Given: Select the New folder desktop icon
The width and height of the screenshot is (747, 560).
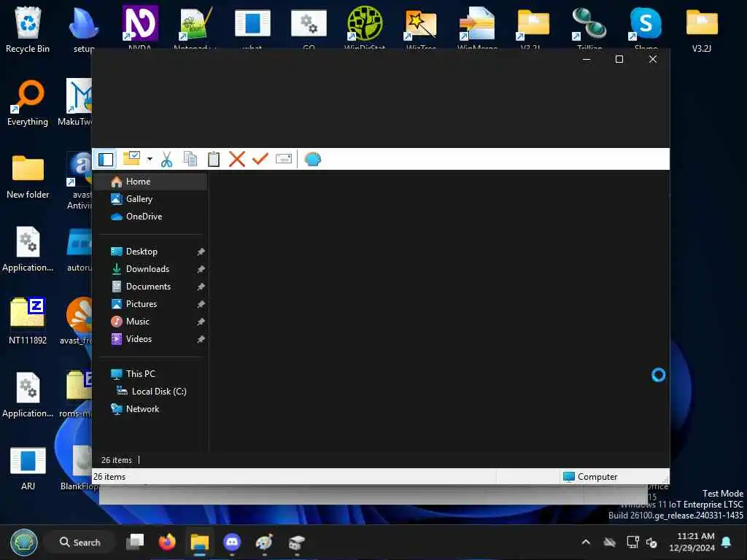Looking at the screenshot, I should pyautogui.click(x=28, y=176).
